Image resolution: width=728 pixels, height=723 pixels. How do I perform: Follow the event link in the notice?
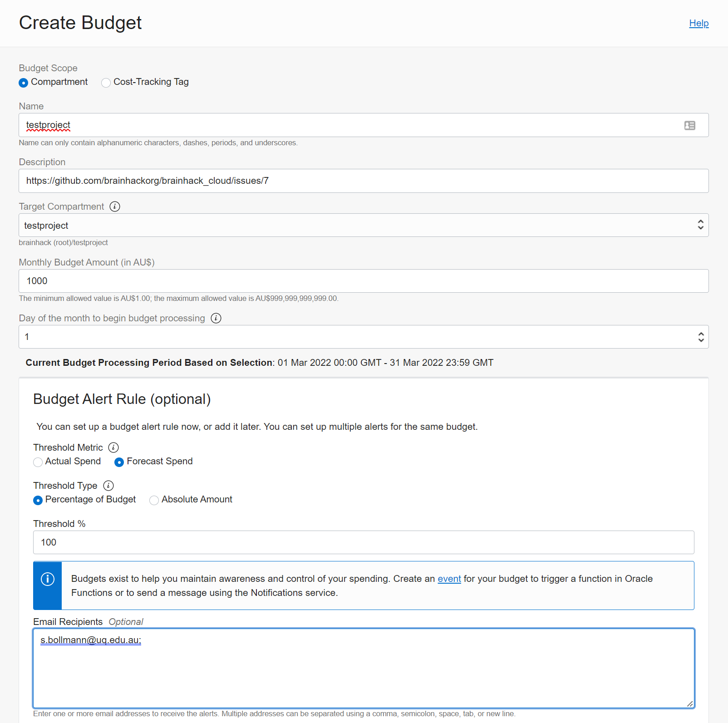(x=449, y=579)
